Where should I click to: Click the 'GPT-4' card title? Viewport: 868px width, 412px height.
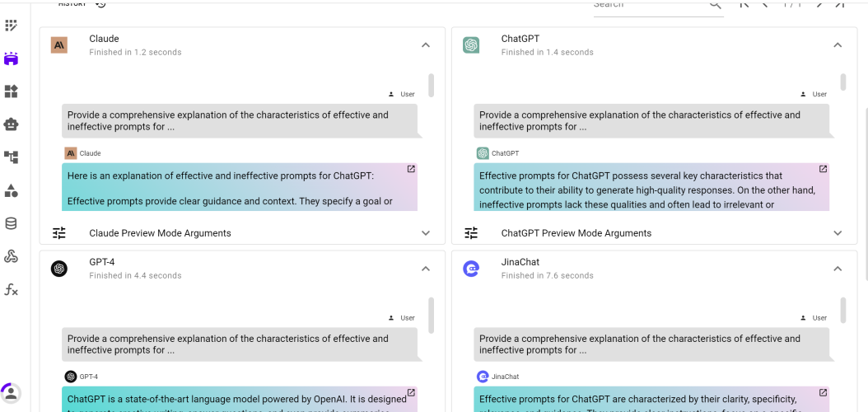[102, 262]
